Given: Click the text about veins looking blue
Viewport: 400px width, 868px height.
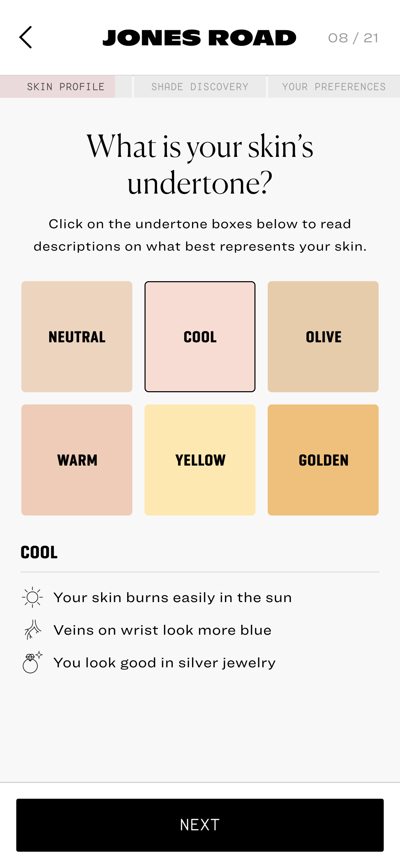Looking at the screenshot, I should click(163, 630).
